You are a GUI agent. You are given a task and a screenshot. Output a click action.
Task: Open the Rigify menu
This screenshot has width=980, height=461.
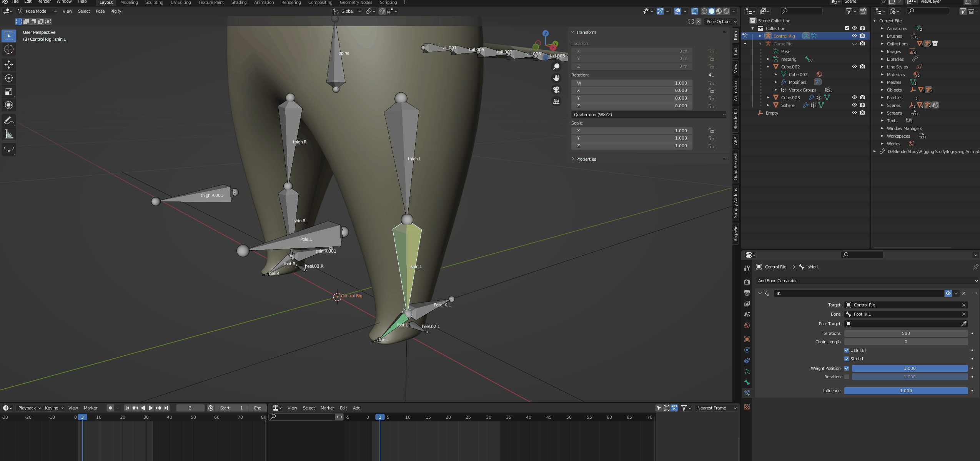coord(115,11)
